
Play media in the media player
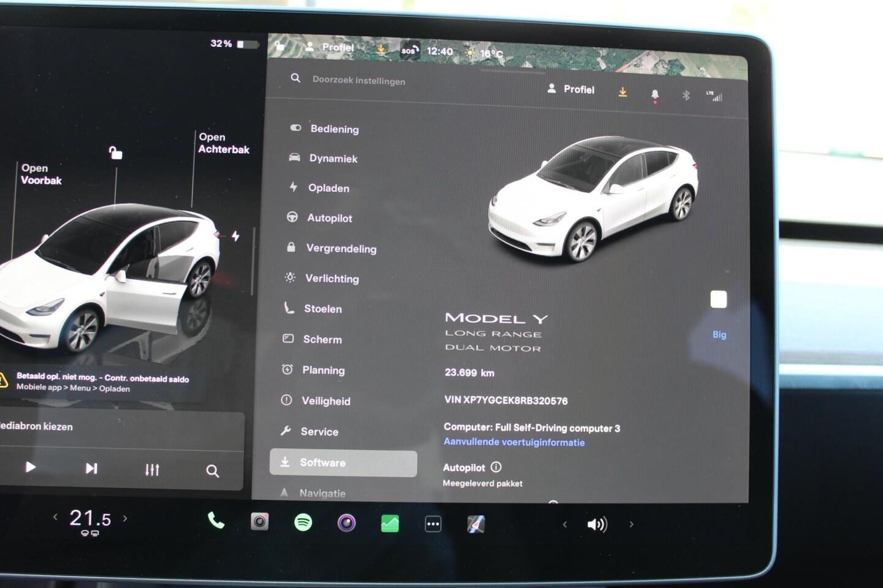[x=30, y=467]
